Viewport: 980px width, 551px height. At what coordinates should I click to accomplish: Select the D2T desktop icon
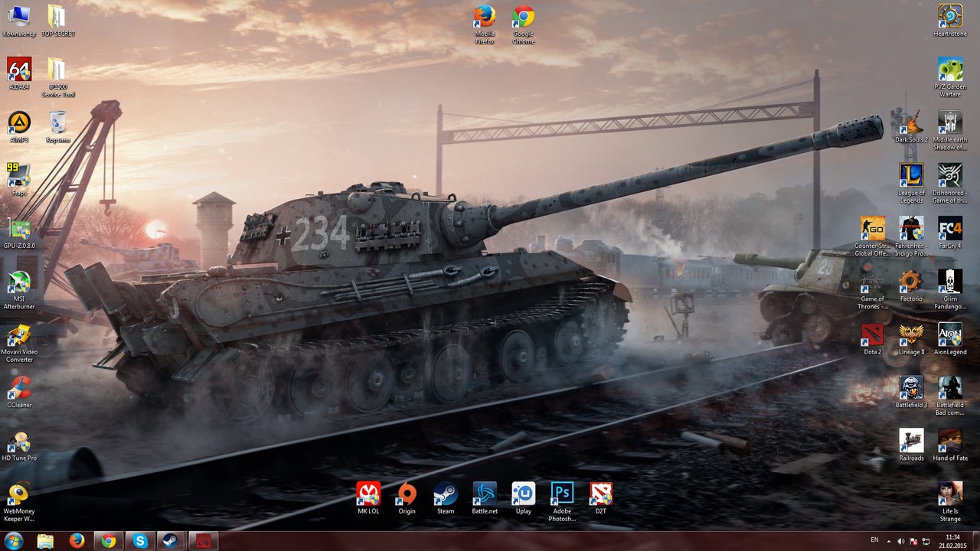[x=601, y=498]
